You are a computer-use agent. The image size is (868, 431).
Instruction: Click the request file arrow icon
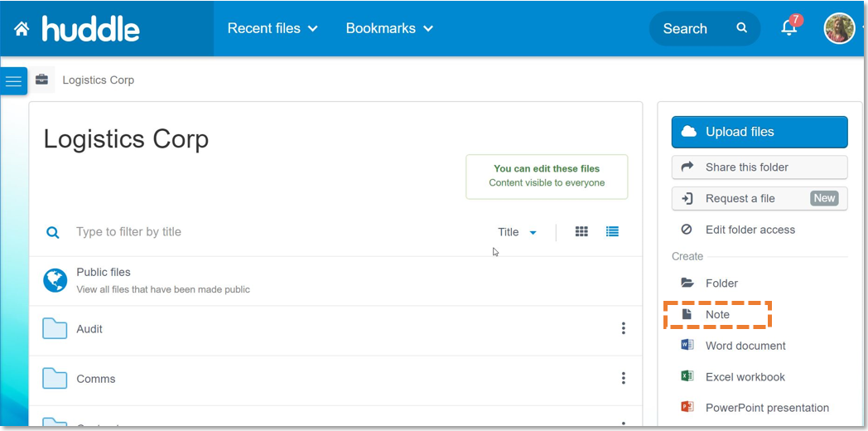tap(687, 198)
